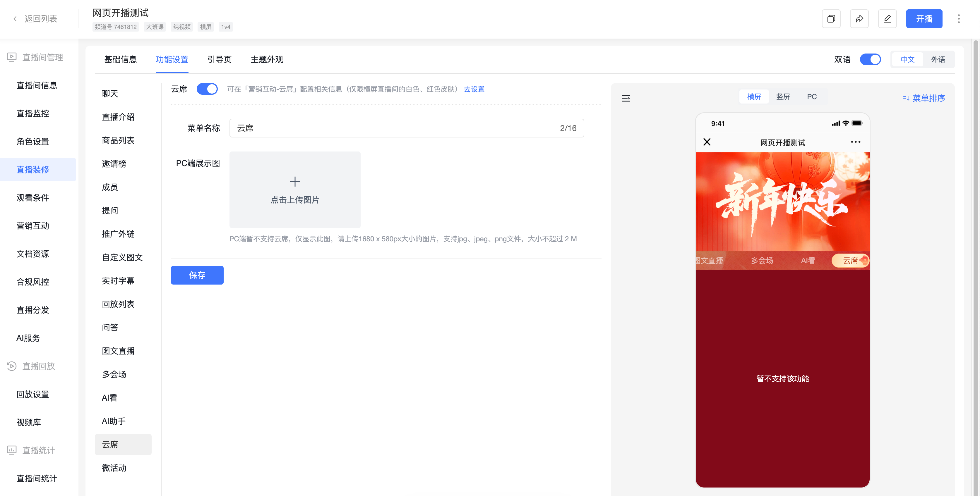Select AI助手 in the function list
The height and width of the screenshot is (496, 980).
[x=113, y=421]
